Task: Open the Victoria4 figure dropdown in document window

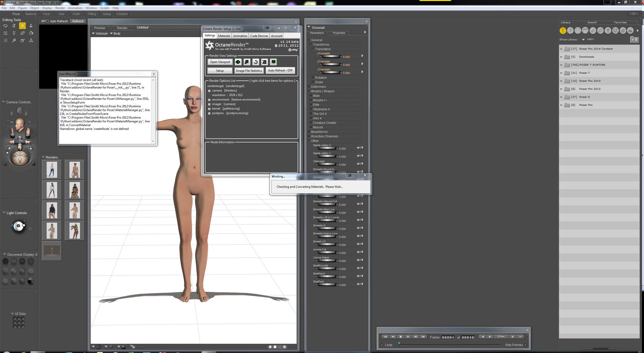Action: 100,34
